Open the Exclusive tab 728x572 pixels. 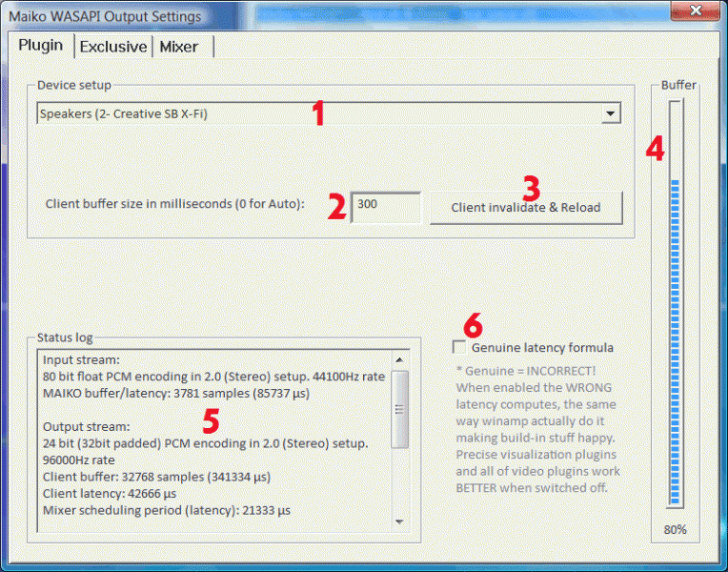pyautogui.click(x=113, y=47)
